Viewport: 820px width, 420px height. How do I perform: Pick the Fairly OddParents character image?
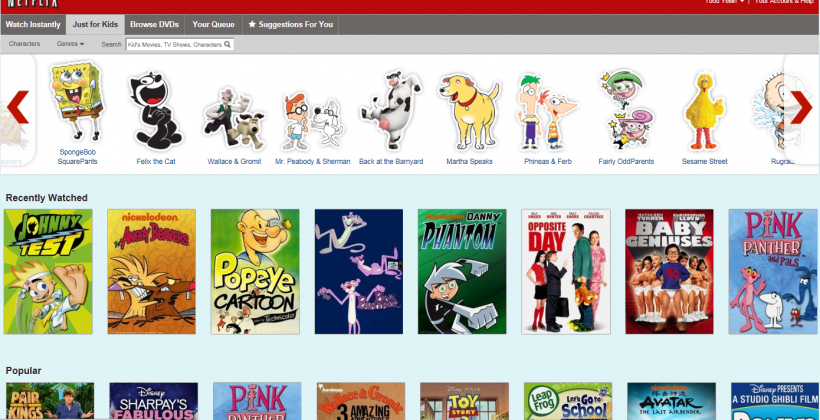click(x=626, y=109)
